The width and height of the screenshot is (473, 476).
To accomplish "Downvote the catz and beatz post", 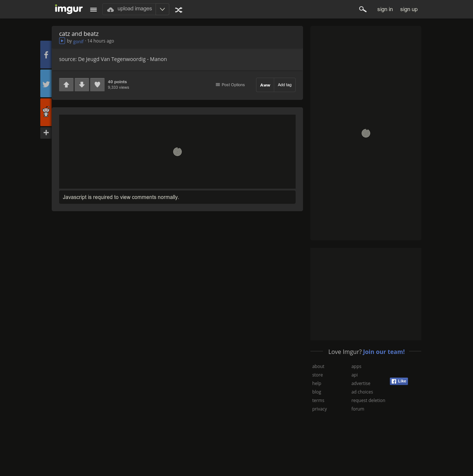I will (x=82, y=85).
